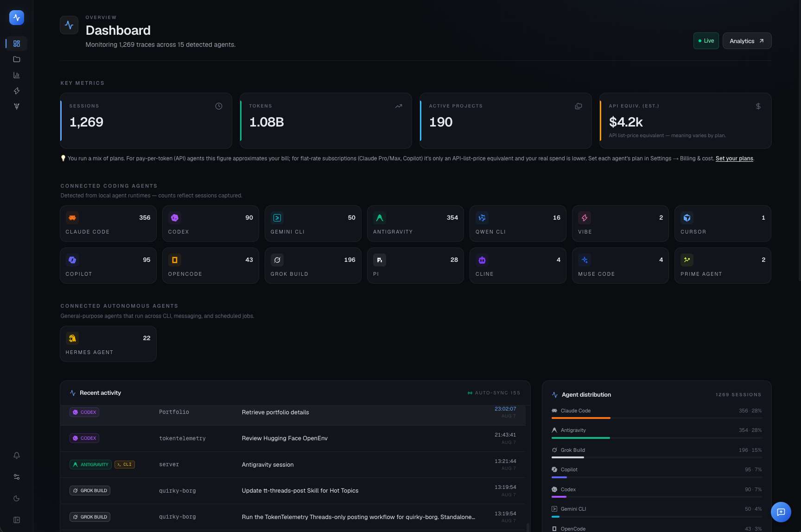Open the Muse Code agent card icon

click(585, 260)
